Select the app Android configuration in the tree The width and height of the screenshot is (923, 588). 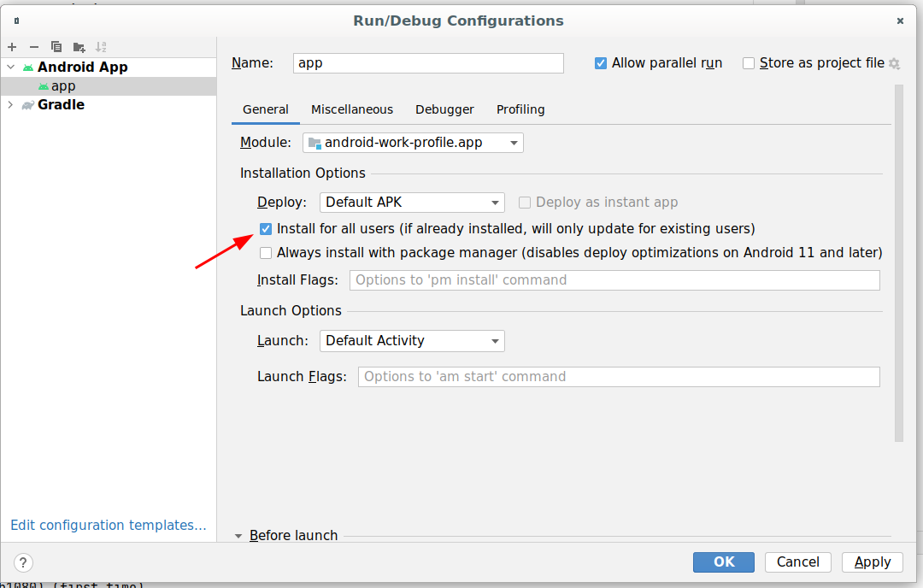[63, 86]
